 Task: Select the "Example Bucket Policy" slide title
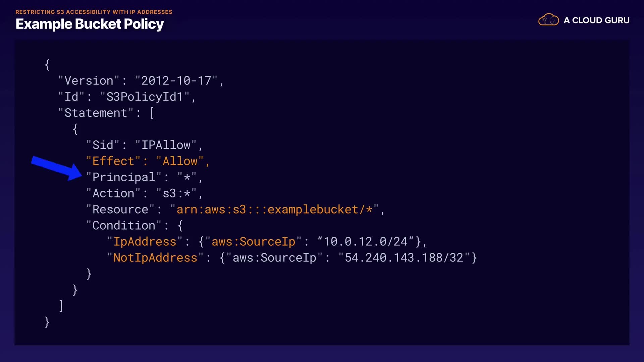(x=90, y=24)
